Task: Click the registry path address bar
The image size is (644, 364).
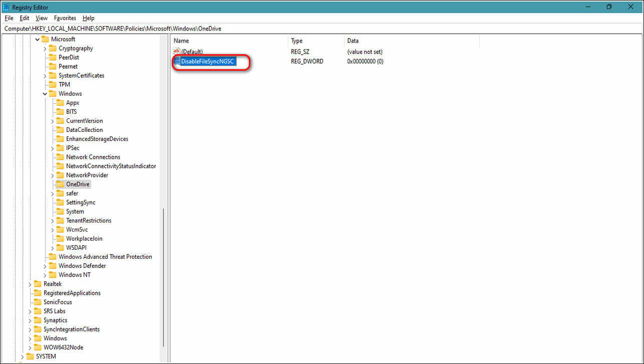Action: tap(320, 29)
